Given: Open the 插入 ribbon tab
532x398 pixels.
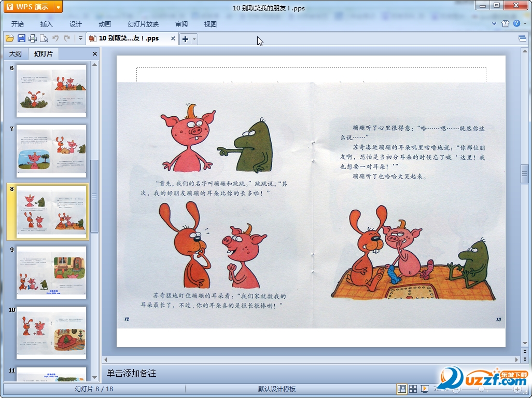Looking at the screenshot, I should tap(47, 24).
